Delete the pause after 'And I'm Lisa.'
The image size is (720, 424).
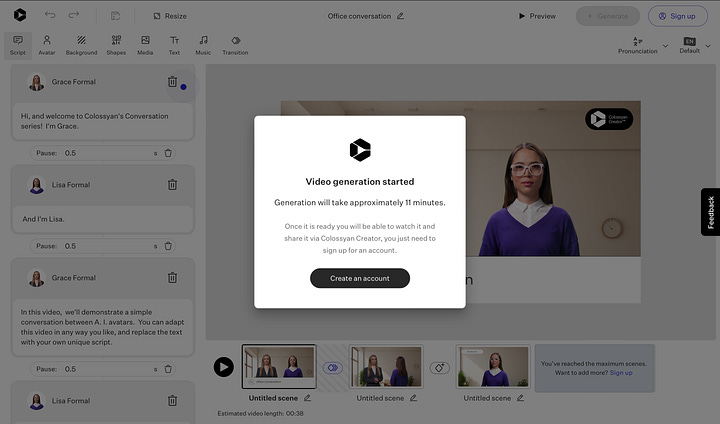[168, 246]
